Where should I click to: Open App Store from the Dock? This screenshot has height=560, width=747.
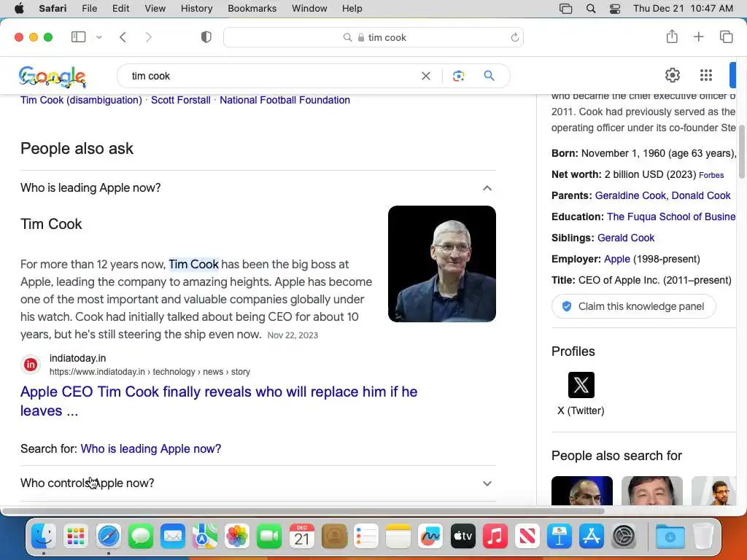pyautogui.click(x=591, y=537)
